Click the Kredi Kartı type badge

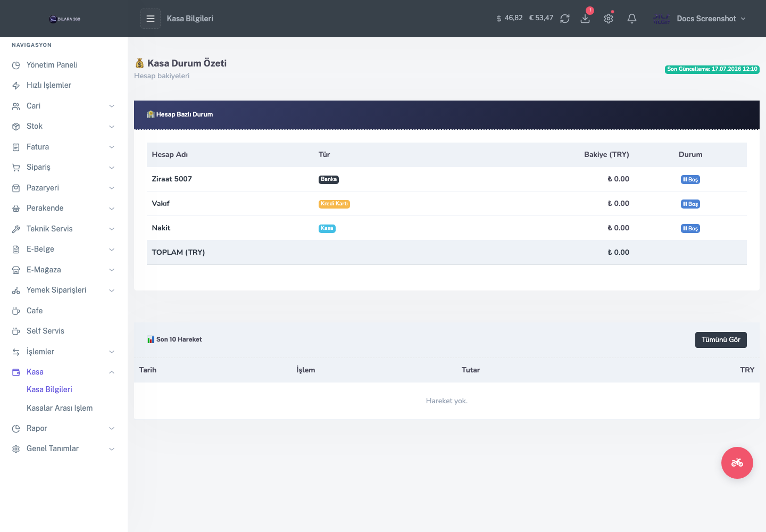click(334, 204)
